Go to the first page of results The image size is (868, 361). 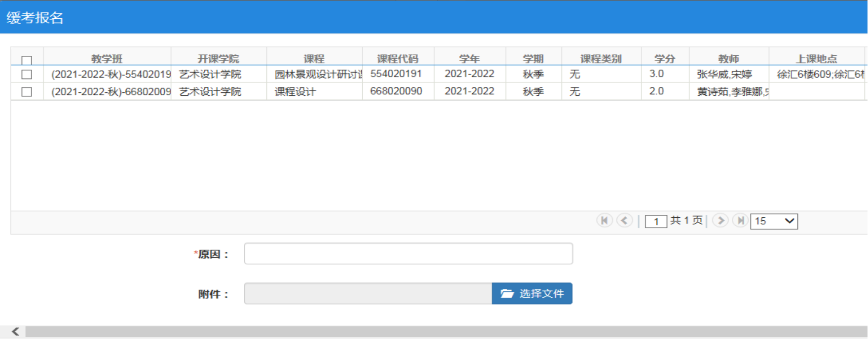pos(604,220)
